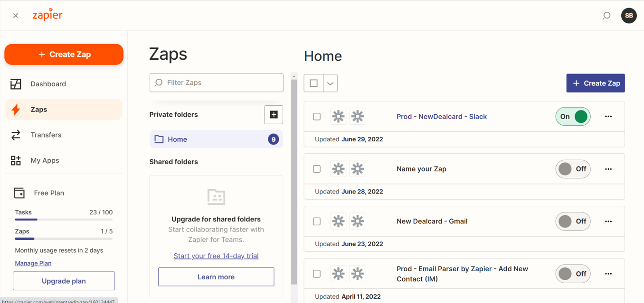
Task: Check the box for Prod - Email Parser zap
Action: click(317, 274)
